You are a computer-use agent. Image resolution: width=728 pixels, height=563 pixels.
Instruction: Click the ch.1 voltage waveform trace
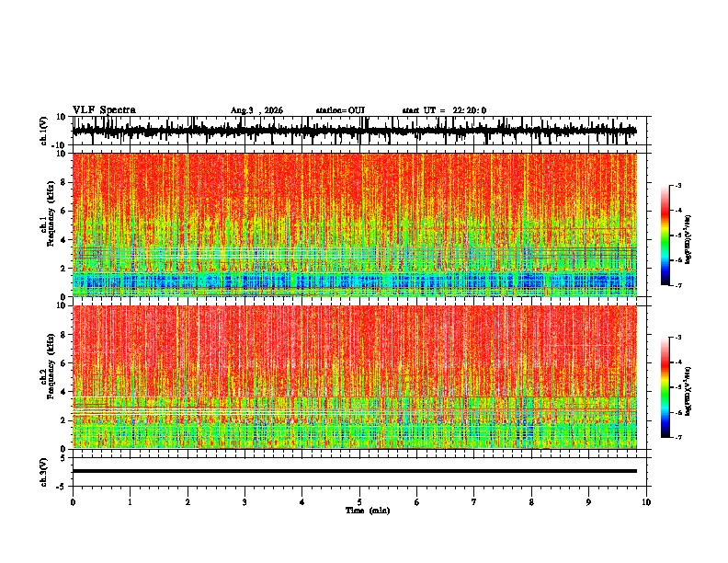tap(354, 131)
